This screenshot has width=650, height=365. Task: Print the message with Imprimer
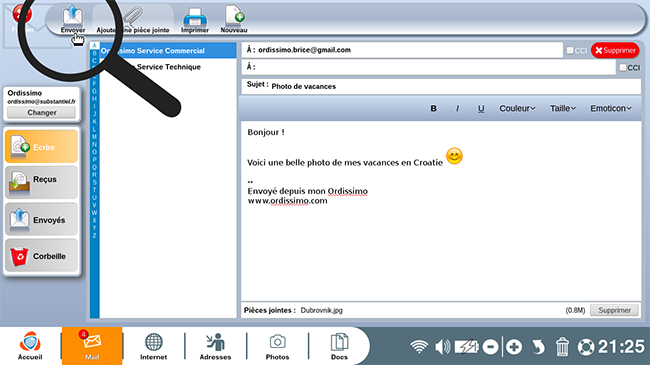pos(195,19)
